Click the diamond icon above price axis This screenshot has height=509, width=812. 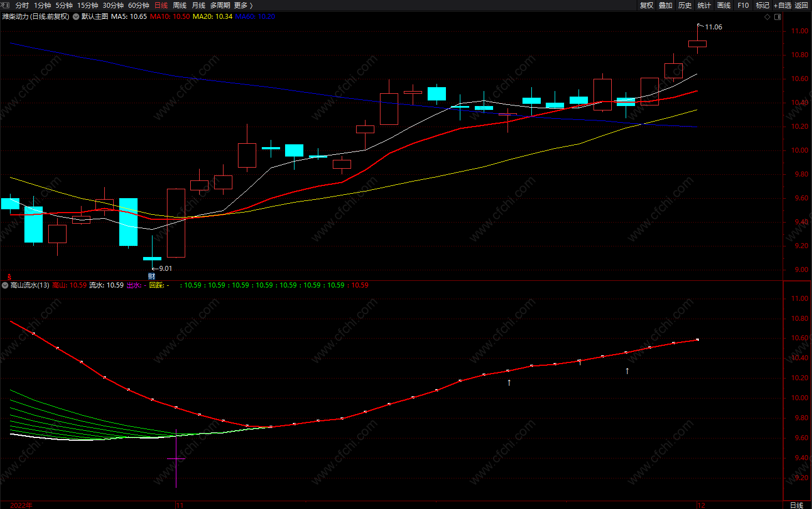[x=768, y=17]
